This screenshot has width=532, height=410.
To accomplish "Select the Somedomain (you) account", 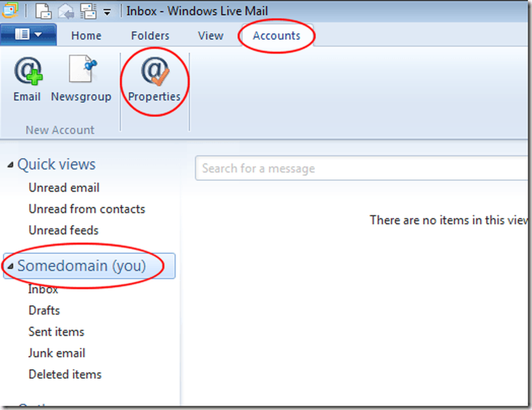I will click(x=89, y=266).
